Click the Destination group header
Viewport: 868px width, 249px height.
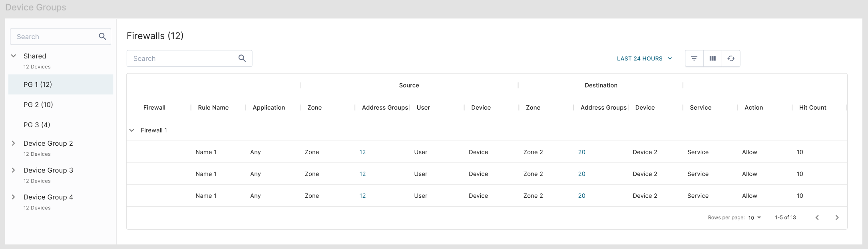601,85
